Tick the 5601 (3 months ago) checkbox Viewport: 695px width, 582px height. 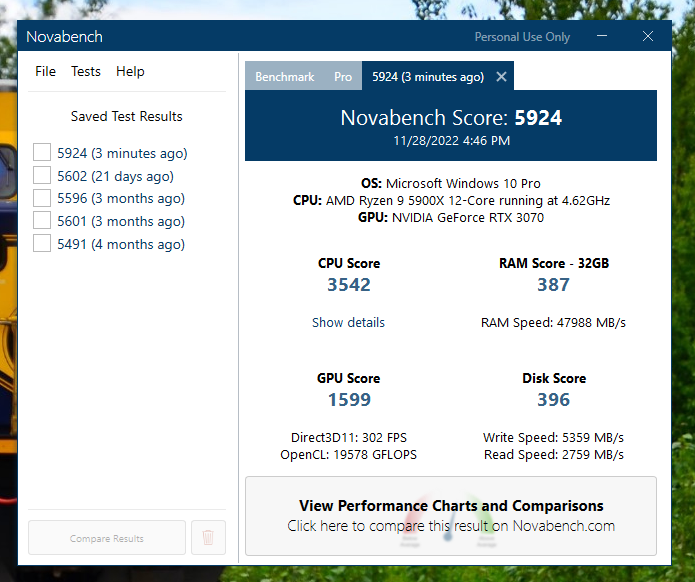[42, 220]
